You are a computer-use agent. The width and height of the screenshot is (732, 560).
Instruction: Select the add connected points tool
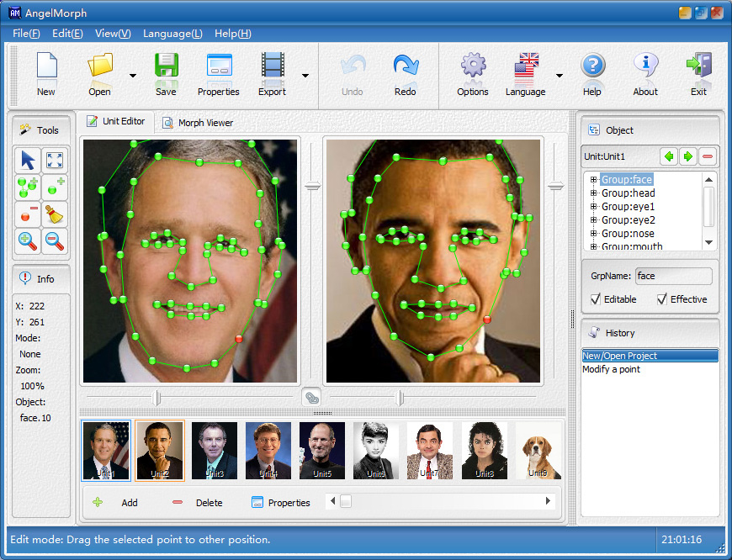(28, 187)
